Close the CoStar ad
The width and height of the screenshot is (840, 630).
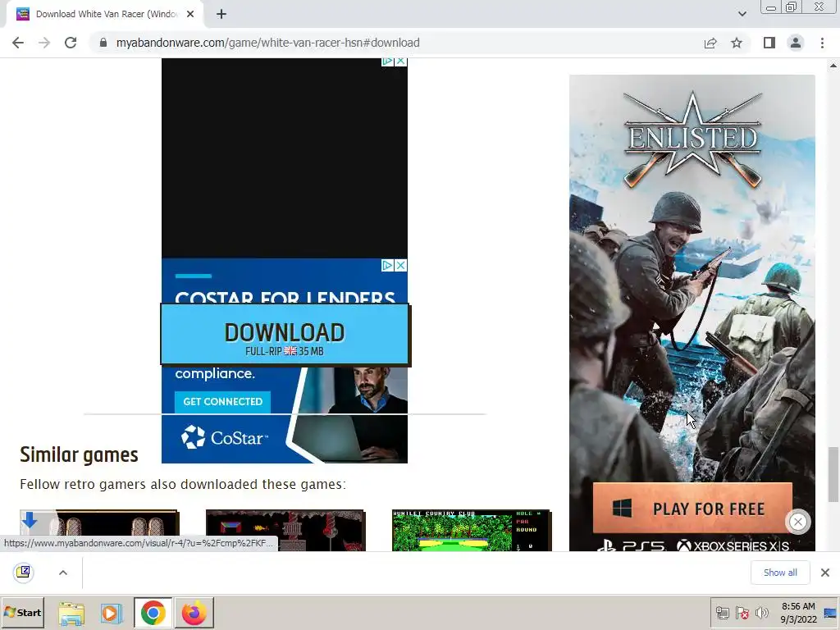click(400, 265)
